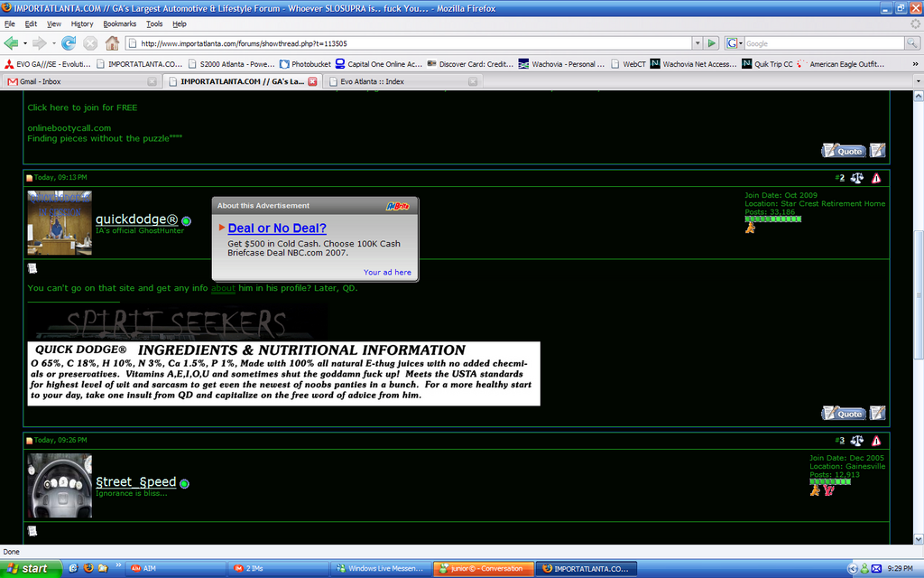The image size is (924, 578).
Task: Close the IMPORTATLANTA.COM browser tab
Action: click(x=312, y=81)
